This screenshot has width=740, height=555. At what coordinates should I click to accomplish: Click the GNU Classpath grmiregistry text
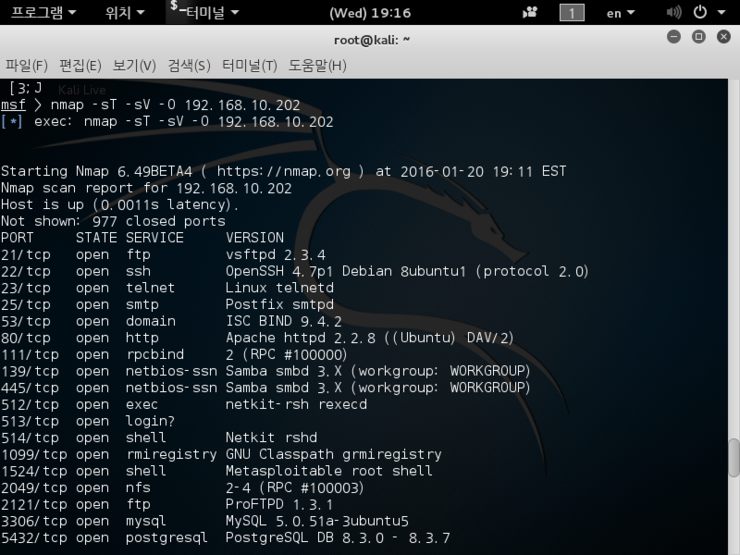tap(334, 454)
